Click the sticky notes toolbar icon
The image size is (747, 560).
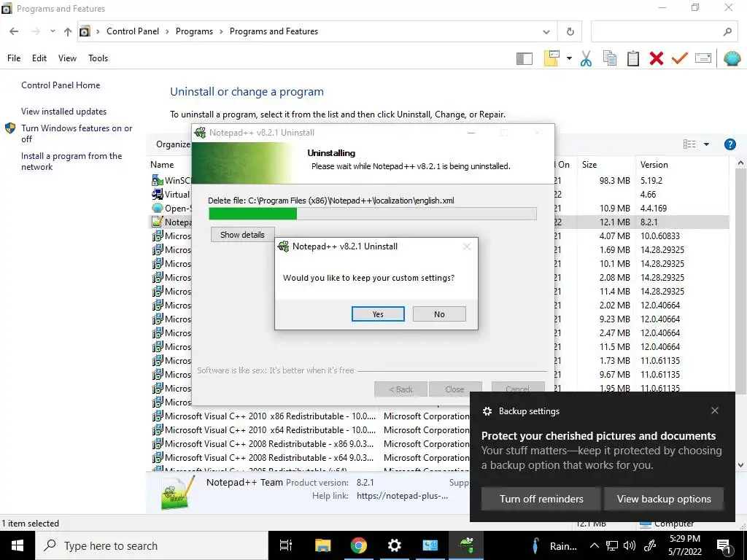click(551, 58)
